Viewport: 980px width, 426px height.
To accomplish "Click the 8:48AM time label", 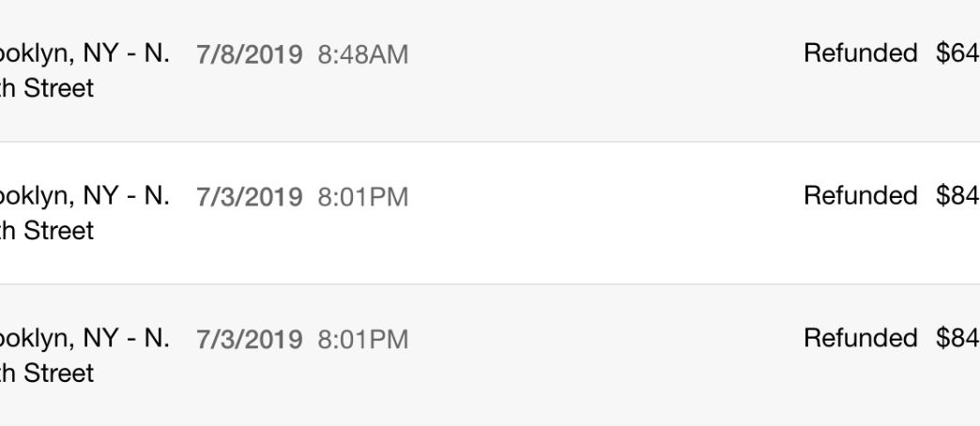I will coord(363,55).
